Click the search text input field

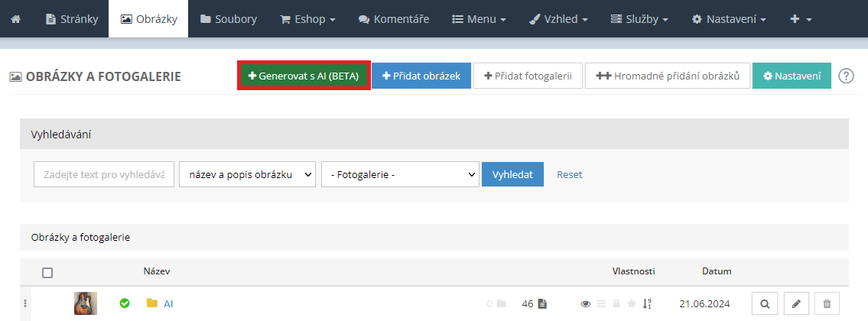click(104, 174)
